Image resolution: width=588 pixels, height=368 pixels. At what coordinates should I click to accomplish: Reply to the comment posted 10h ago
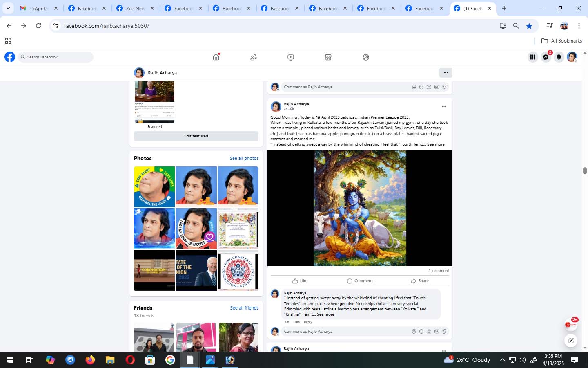308,322
